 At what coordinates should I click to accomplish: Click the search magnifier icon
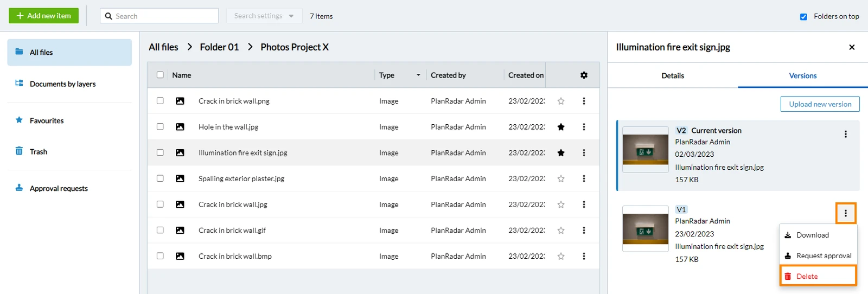pyautogui.click(x=108, y=16)
